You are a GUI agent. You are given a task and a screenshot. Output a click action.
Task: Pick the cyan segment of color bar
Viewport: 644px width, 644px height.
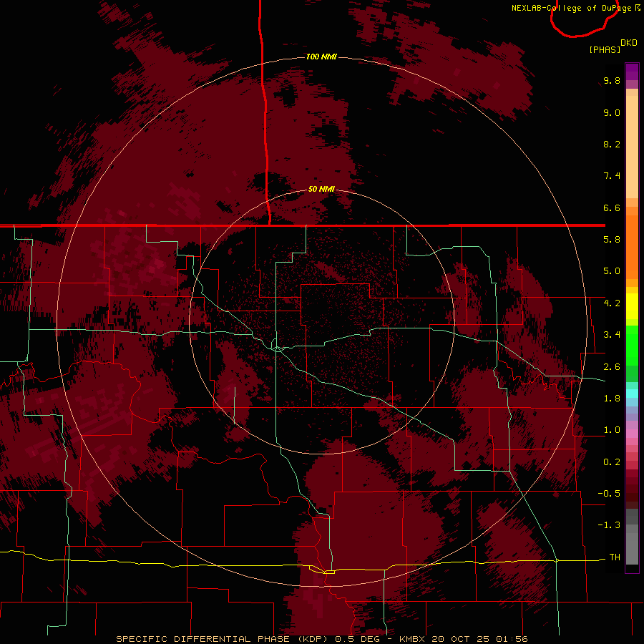click(632, 394)
